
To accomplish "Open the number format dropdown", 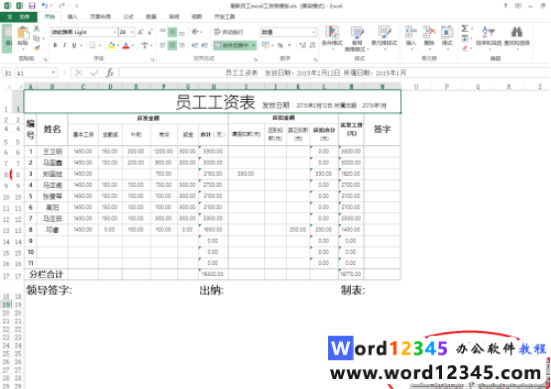I will pyautogui.click(x=314, y=32).
